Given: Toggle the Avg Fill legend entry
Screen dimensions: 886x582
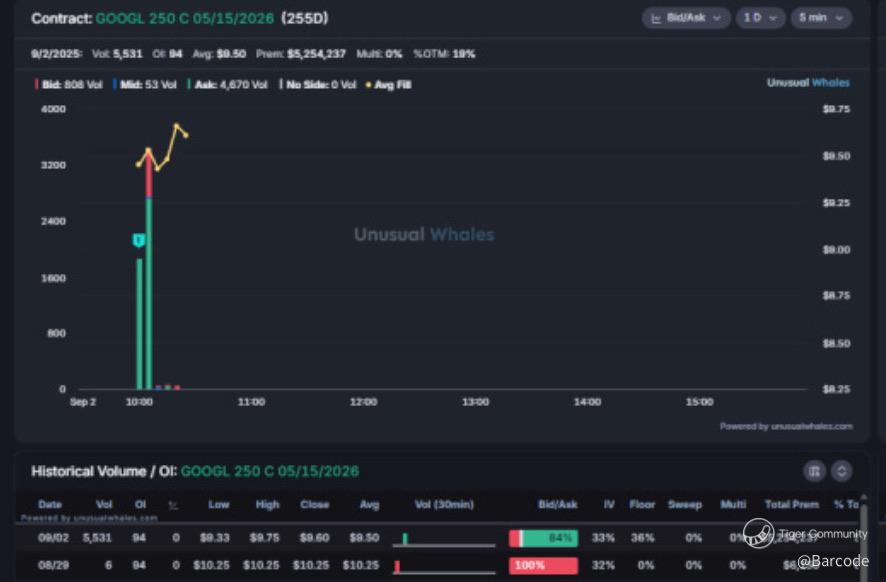Looking at the screenshot, I should coord(389,85).
